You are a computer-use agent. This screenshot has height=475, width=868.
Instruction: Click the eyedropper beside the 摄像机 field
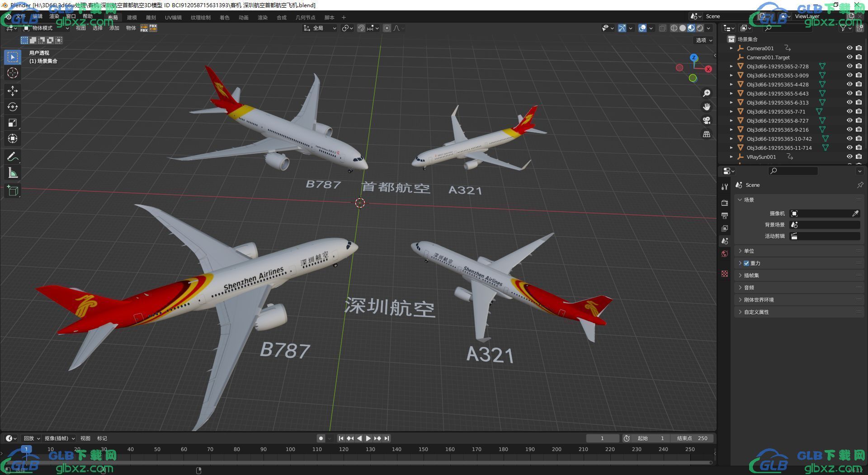pos(855,214)
